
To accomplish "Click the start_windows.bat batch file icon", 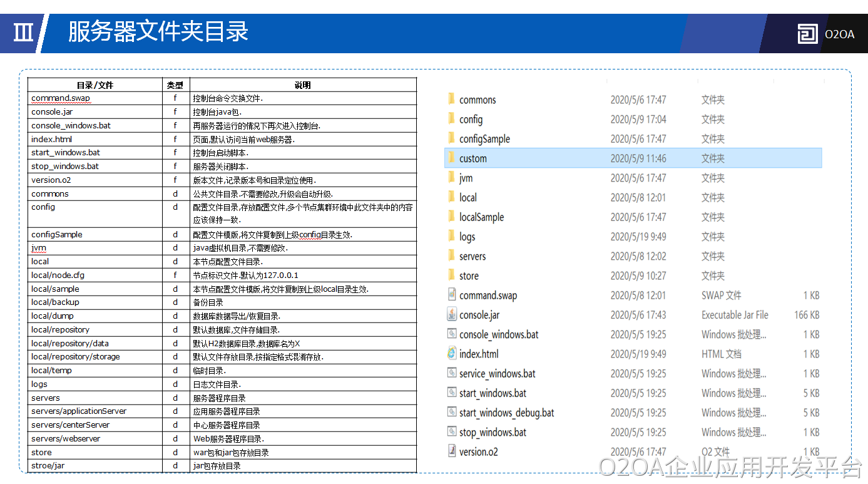I will (452, 393).
